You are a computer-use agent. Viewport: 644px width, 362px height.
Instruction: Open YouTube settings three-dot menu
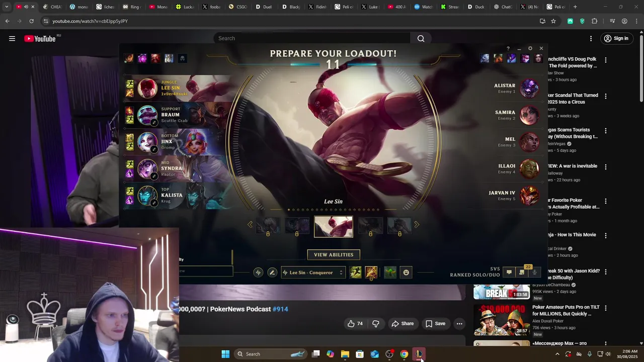click(x=591, y=38)
